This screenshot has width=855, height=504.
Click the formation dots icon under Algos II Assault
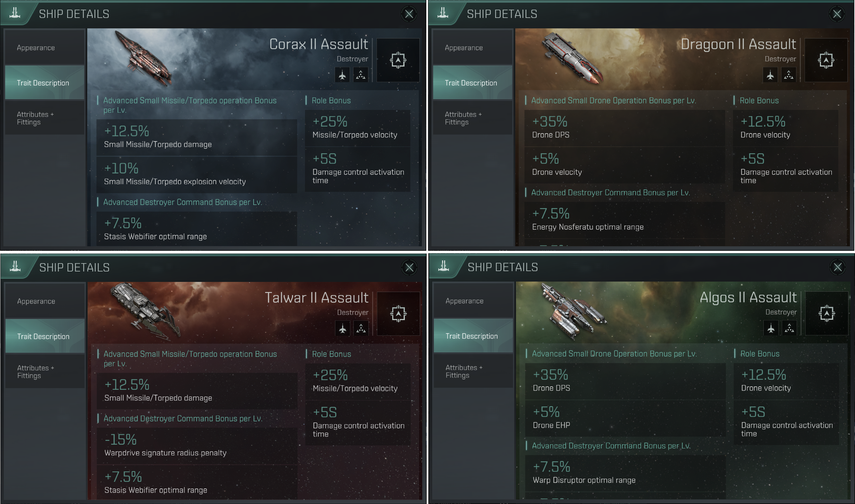[x=789, y=328]
